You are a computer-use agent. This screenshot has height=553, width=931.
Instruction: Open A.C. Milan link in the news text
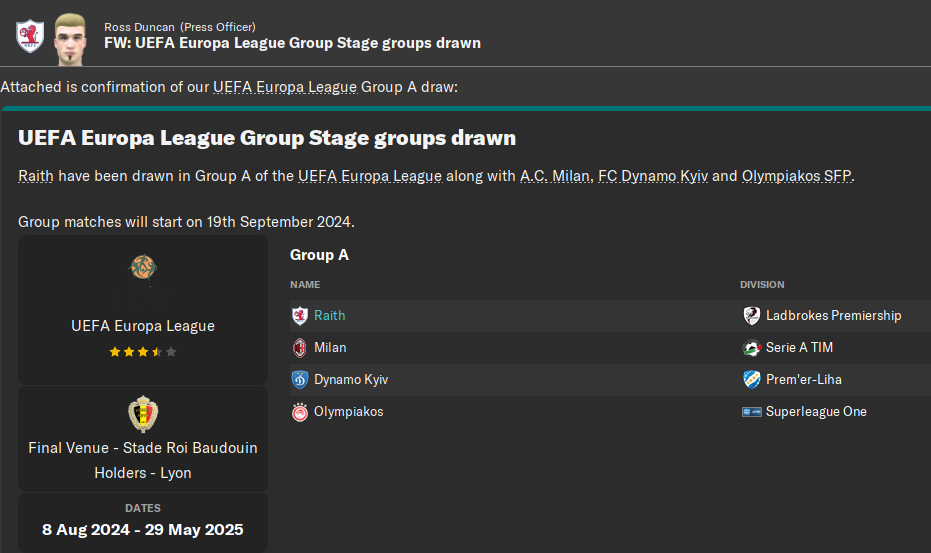pos(554,176)
